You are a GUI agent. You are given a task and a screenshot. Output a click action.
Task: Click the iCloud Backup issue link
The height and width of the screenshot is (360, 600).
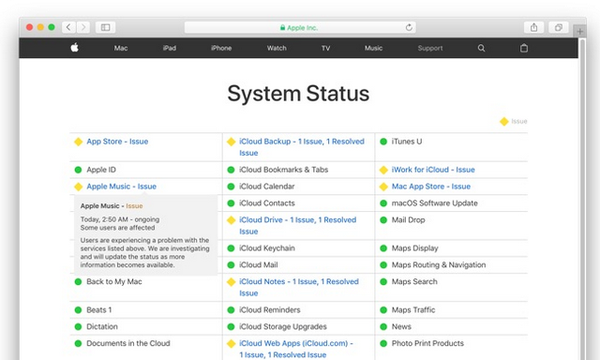302,147
